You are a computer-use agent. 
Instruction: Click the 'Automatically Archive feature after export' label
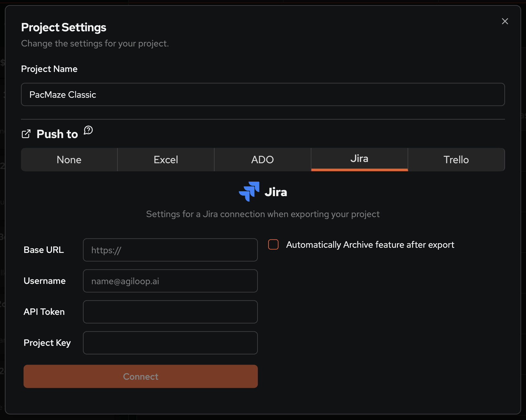370,245
